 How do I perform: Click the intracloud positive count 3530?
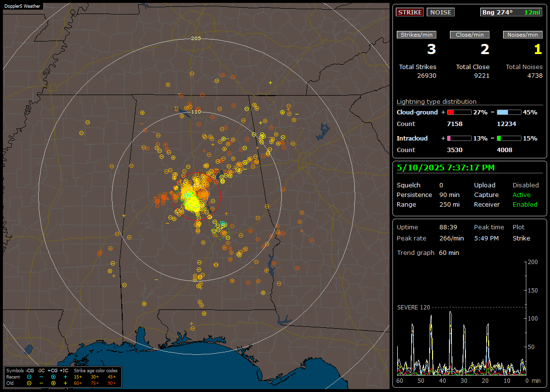point(455,150)
